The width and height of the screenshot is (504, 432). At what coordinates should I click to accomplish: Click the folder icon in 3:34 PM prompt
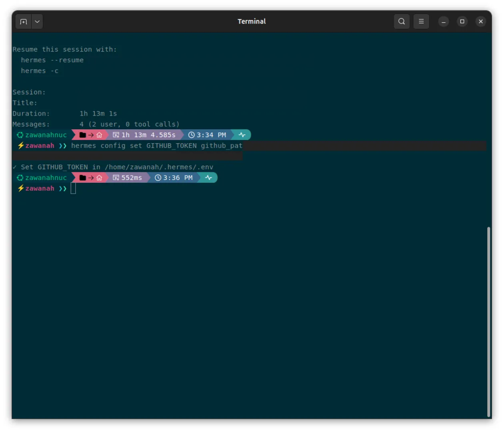pos(83,135)
